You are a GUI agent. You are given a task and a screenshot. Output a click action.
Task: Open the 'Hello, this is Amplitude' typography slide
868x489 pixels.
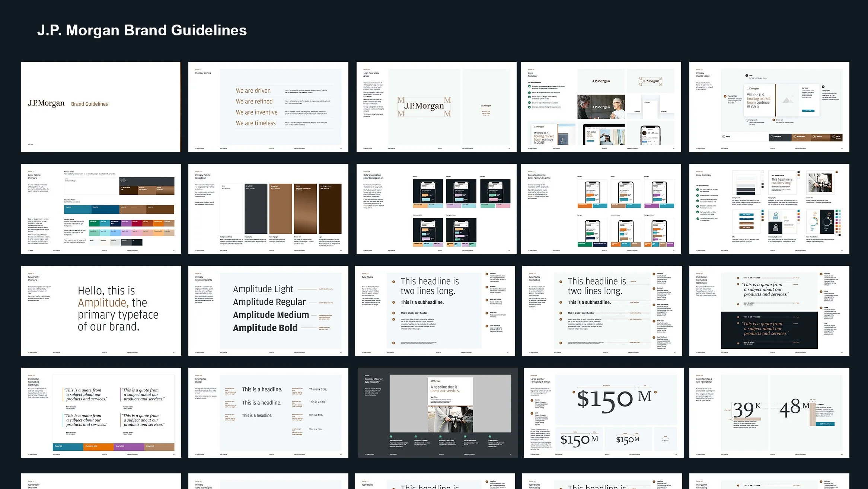coord(101,311)
